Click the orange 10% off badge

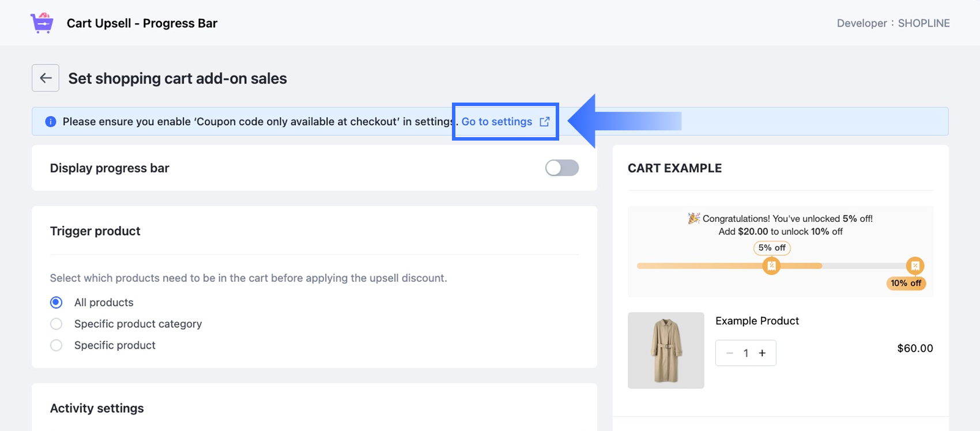pyautogui.click(x=906, y=283)
